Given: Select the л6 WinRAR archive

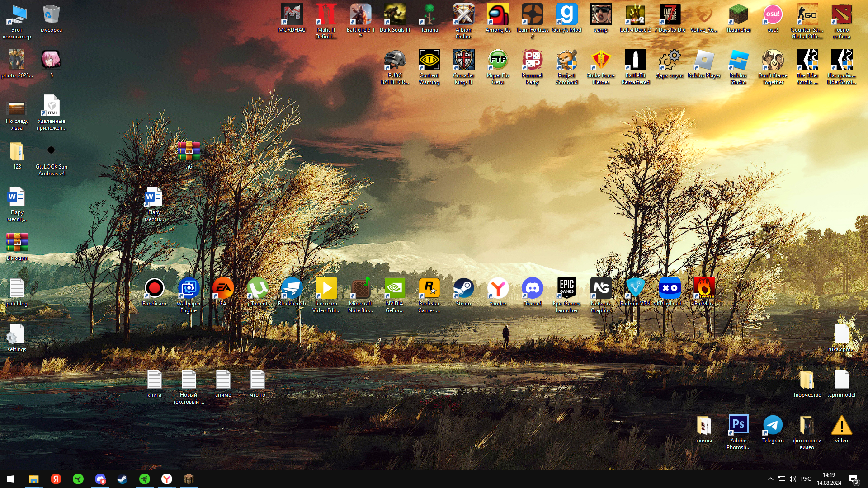Looking at the screenshot, I should 189,155.
